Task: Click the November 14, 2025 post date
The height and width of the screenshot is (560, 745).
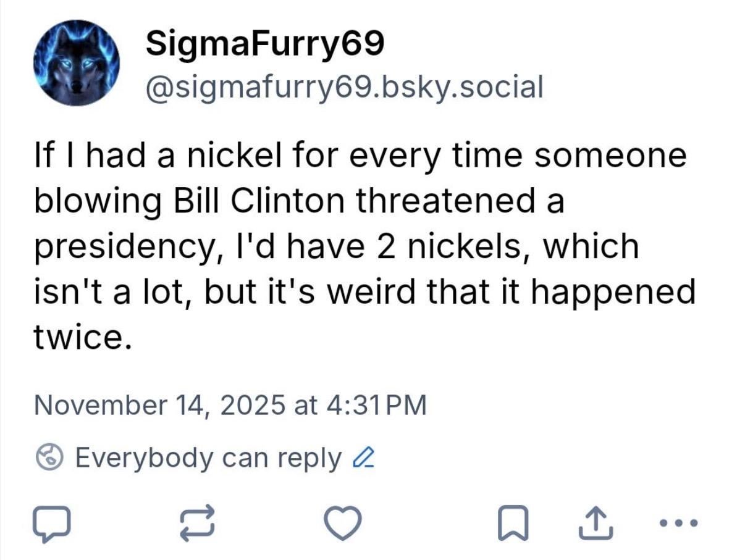Action: coord(159,405)
